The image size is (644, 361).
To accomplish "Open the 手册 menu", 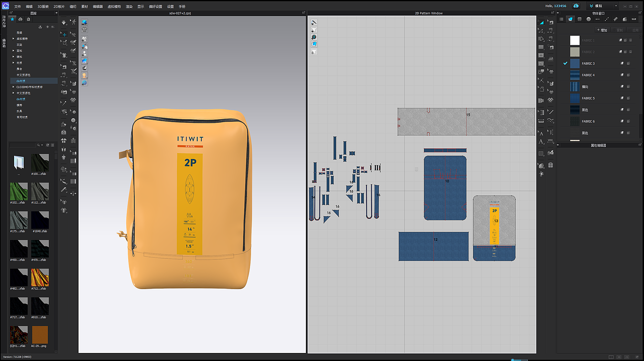I will coord(182,6).
